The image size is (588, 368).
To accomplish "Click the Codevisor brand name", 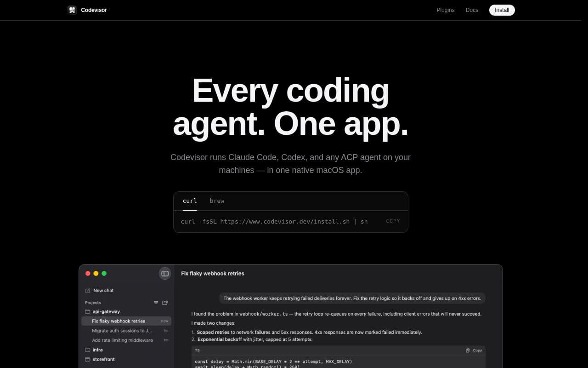I will coord(94,10).
